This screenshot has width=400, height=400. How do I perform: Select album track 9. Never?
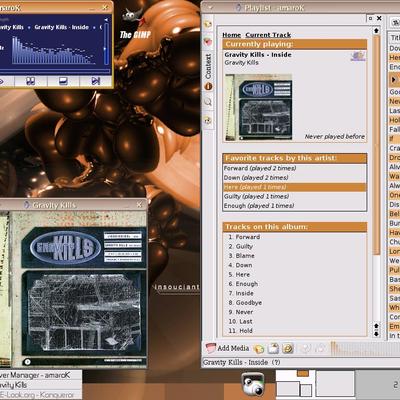click(241, 312)
